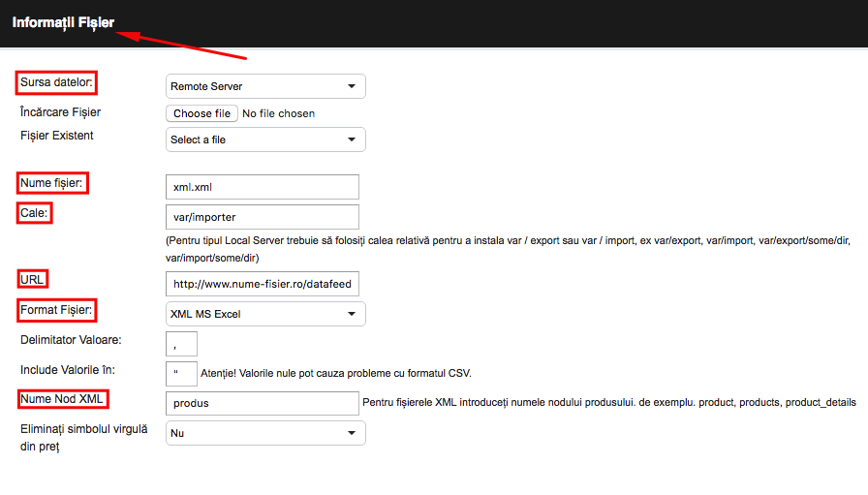Viewport: 868px width, 495px height.
Task: Click the Include Valorile în field
Action: [181, 374]
